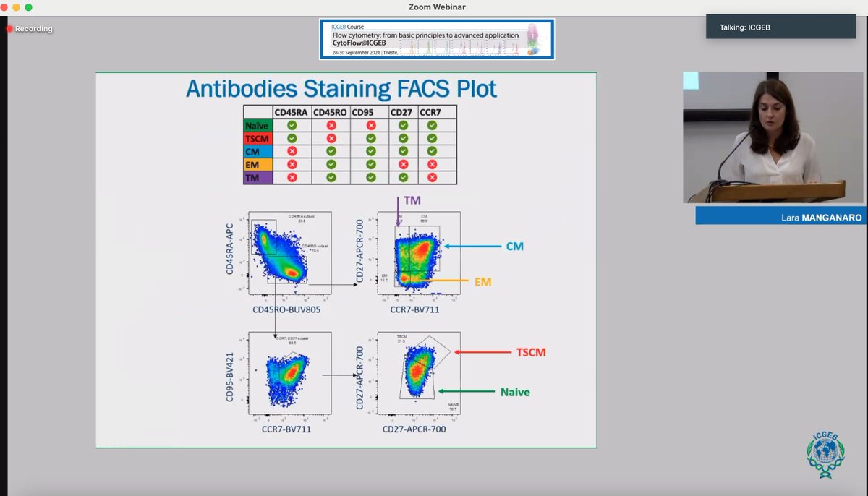Click the green check for CM under CD45RO
This screenshot has width=868, height=496.
point(331,151)
